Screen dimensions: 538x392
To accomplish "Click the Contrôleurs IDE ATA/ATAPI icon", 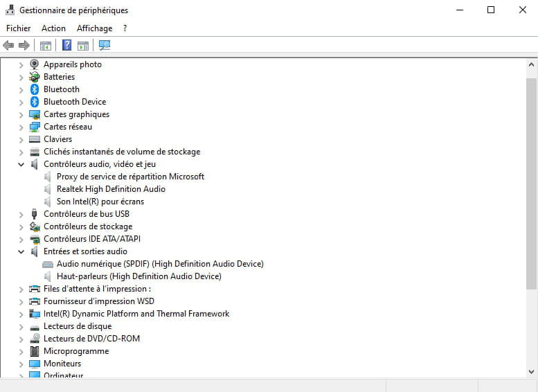I will pos(35,239).
